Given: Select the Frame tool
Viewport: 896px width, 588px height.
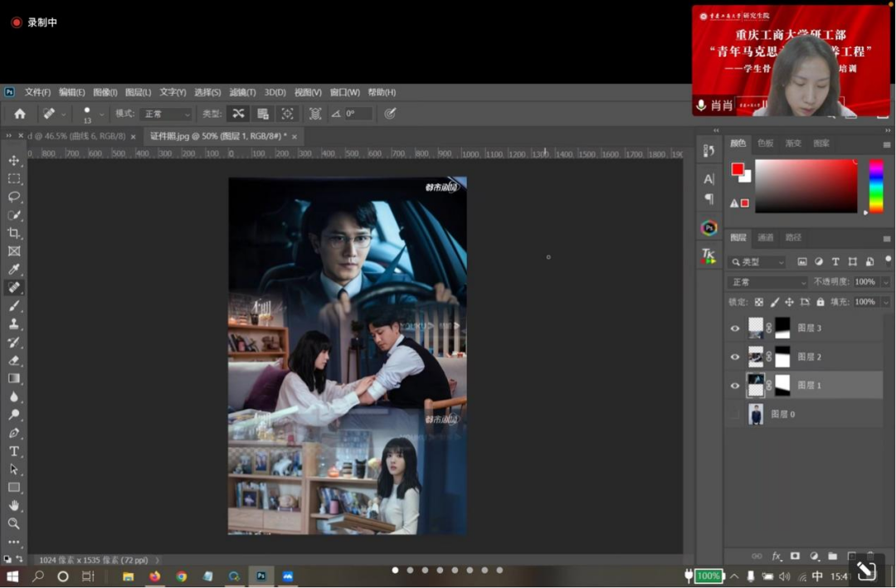Looking at the screenshot, I should pyautogui.click(x=14, y=251).
